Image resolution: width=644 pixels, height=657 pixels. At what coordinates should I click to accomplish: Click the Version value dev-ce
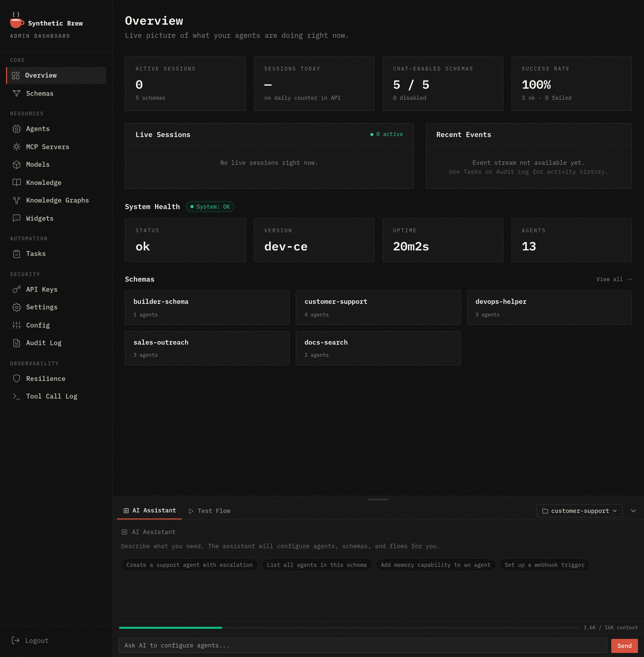[286, 247]
